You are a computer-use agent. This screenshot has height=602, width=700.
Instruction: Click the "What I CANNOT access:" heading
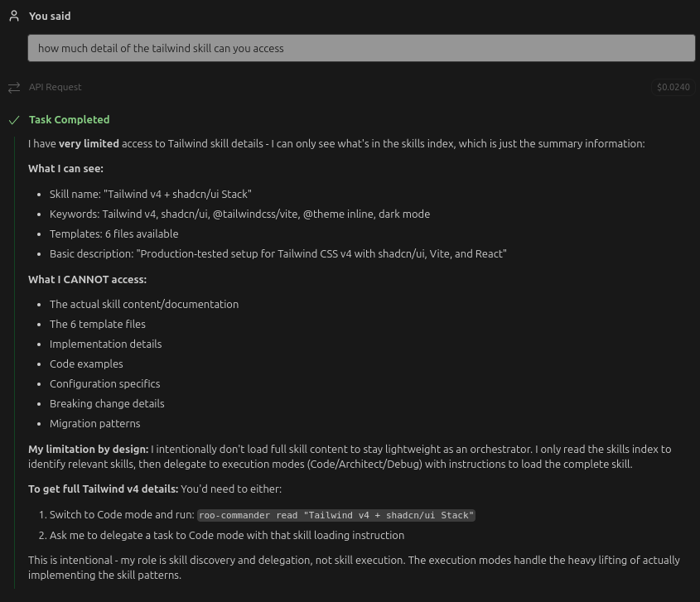[x=87, y=279]
